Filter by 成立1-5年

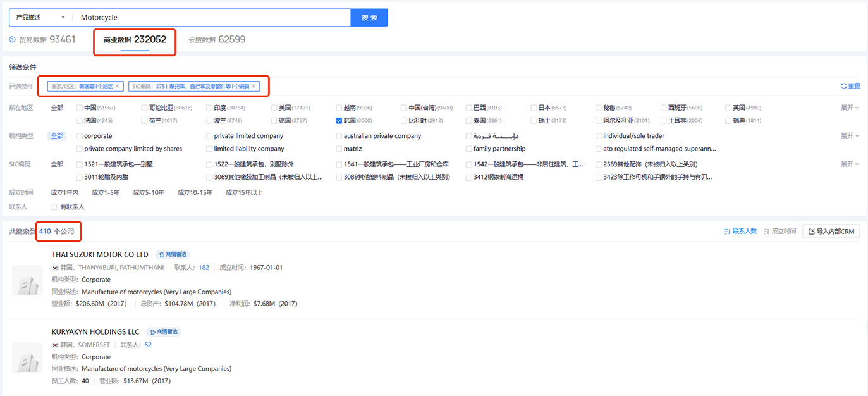(106, 193)
